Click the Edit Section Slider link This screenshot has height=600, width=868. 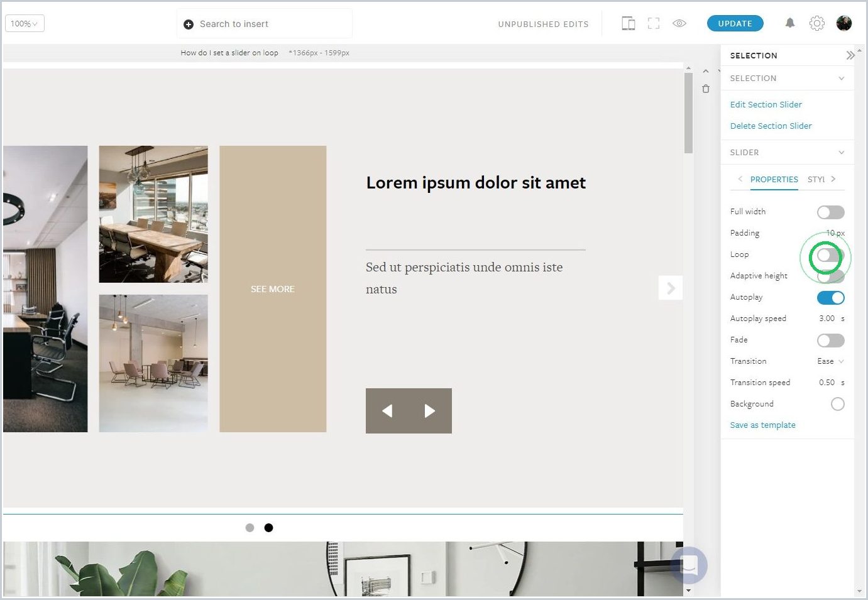pos(766,105)
